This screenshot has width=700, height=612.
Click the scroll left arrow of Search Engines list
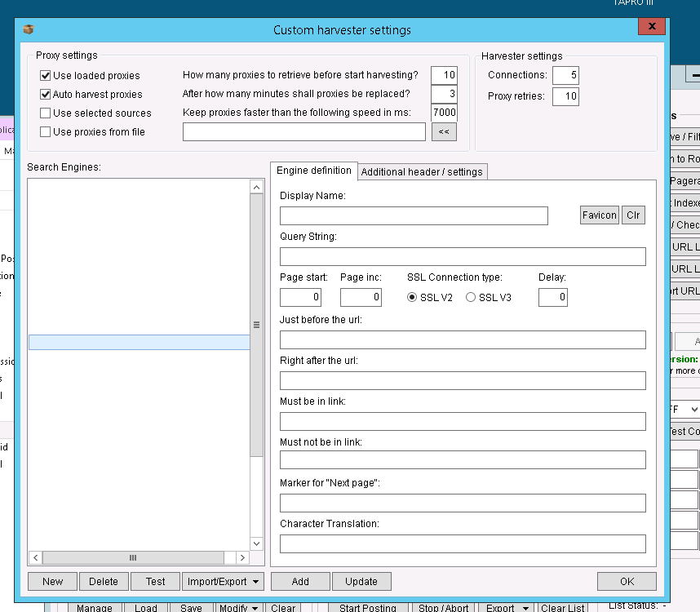[36, 557]
